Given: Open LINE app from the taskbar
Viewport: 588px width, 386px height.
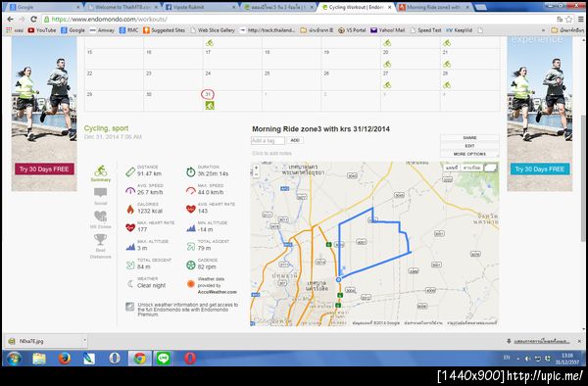Looking at the screenshot, I should (x=164, y=359).
